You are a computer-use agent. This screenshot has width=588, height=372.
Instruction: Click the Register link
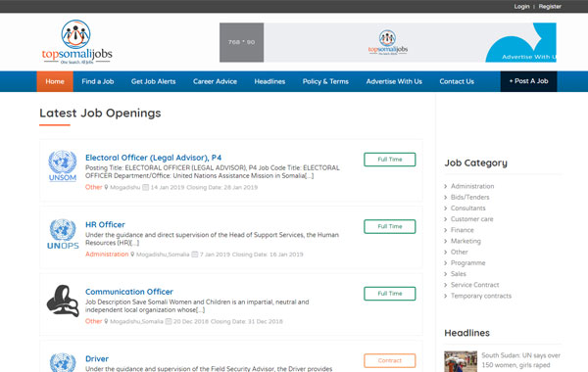(550, 7)
